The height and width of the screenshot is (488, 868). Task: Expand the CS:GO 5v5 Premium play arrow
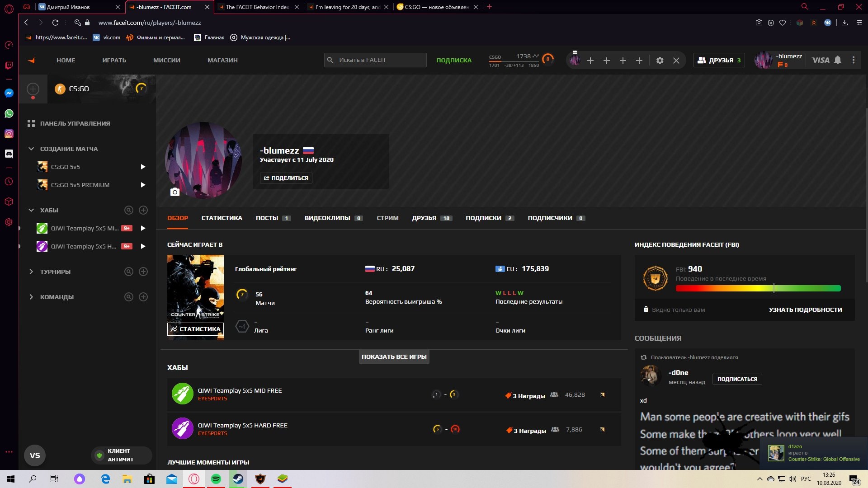point(143,185)
